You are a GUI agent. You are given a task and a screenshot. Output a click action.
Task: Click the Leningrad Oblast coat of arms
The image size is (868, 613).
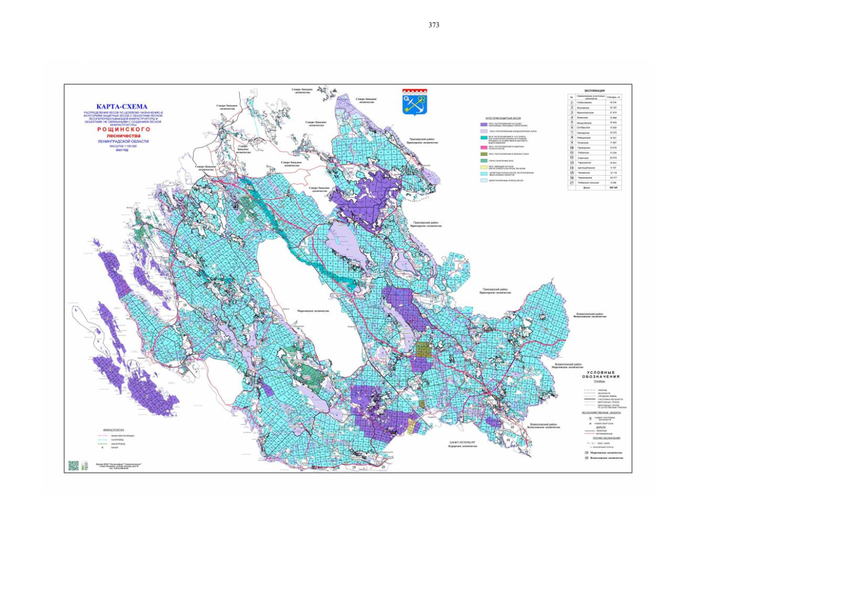[x=415, y=102]
